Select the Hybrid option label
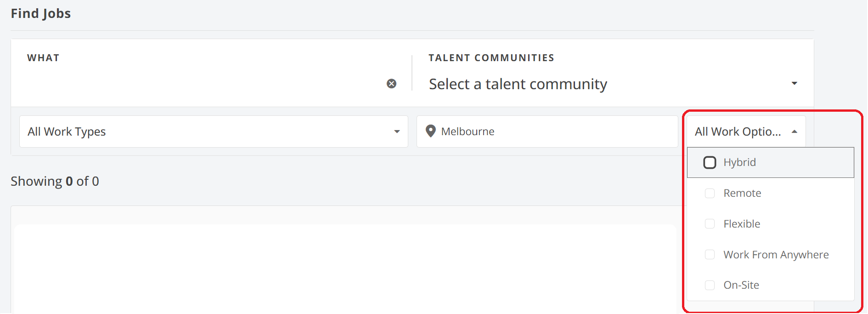 739,162
